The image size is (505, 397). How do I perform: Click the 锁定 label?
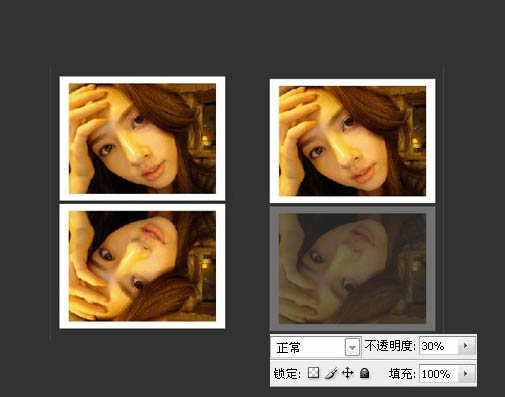(287, 374)
